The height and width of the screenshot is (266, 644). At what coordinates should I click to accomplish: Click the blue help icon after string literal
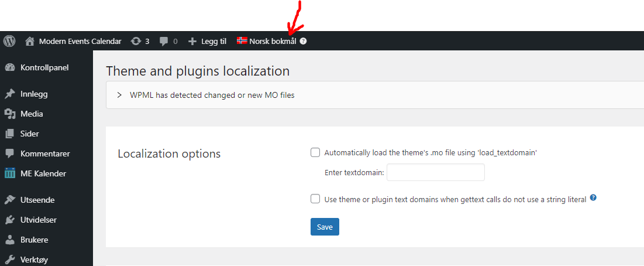coord(593,198)
